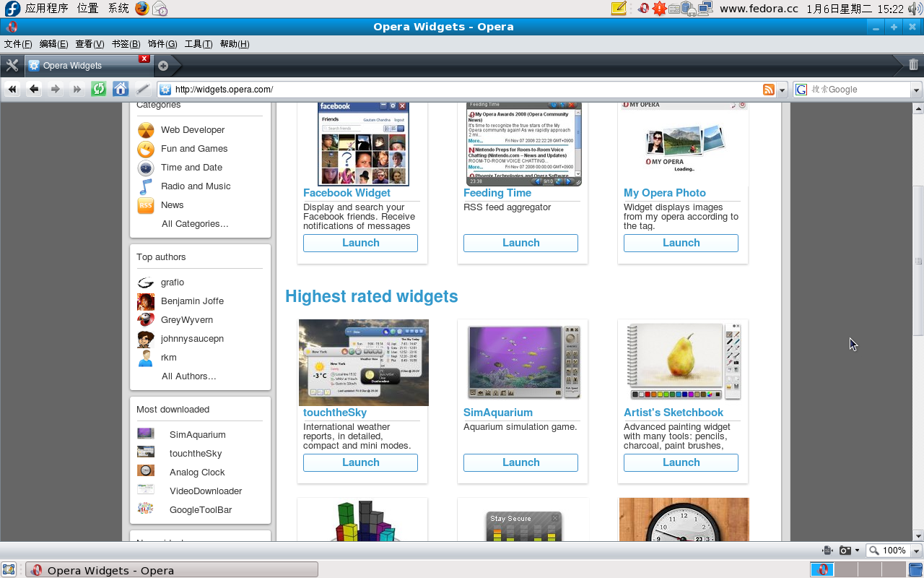
Task: Toggle Fit to Width in status bar
Action: pos(828,551)
